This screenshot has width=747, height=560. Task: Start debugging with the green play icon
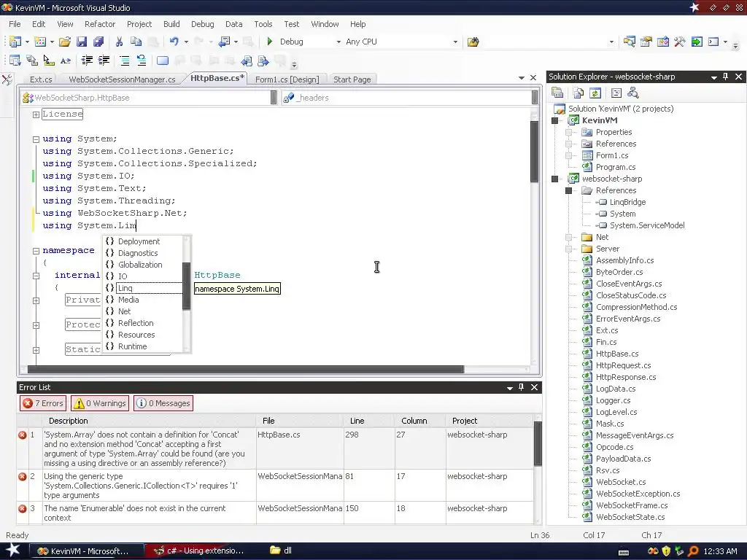pyautogui.click(x=270, y=42)
